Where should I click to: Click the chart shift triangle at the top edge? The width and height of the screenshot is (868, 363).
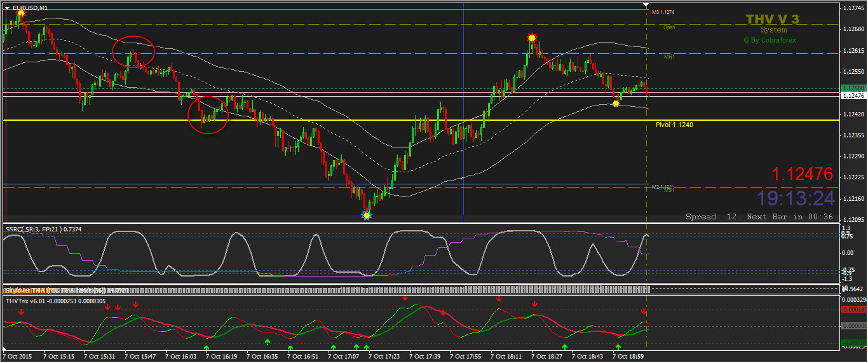click(x=646, y=6)
